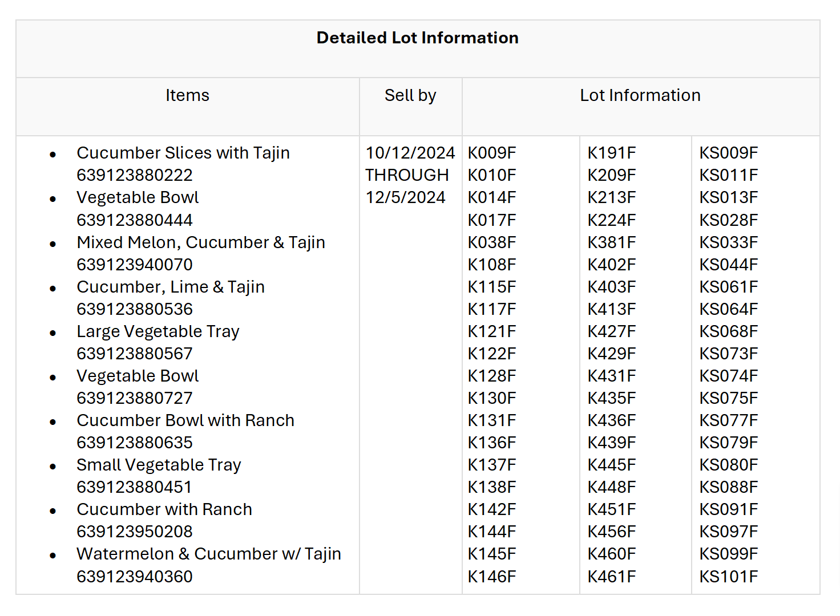Click Mixed Melon, Cucumber & Tajin item

(201, 242)
